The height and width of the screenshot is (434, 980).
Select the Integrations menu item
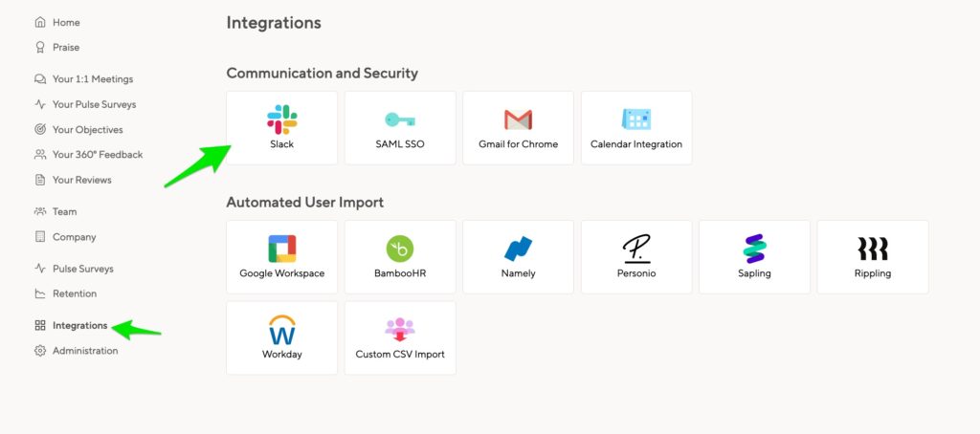(80, 325)
